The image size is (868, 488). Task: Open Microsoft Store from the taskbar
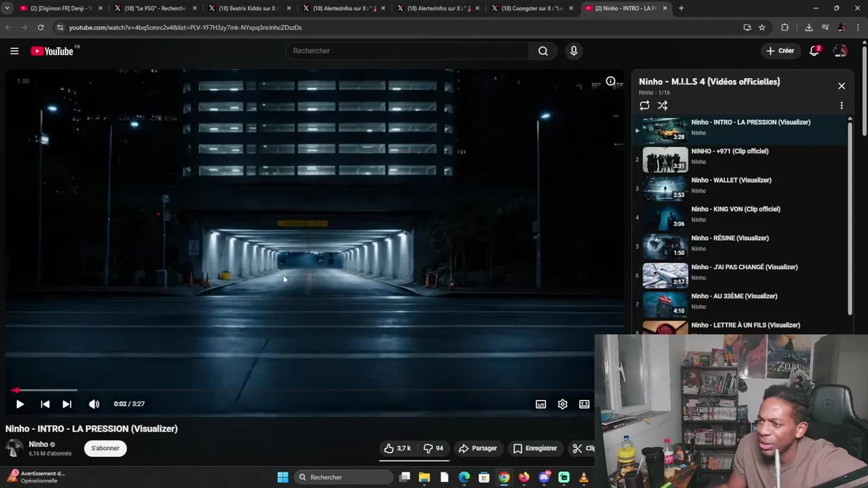484,477
